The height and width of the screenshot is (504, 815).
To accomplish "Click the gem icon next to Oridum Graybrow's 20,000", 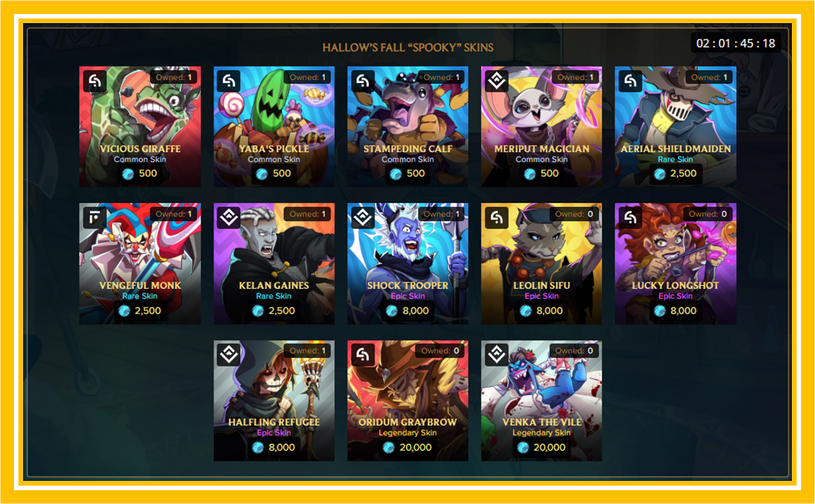I will pyautogui.click(x=390, y=448).
